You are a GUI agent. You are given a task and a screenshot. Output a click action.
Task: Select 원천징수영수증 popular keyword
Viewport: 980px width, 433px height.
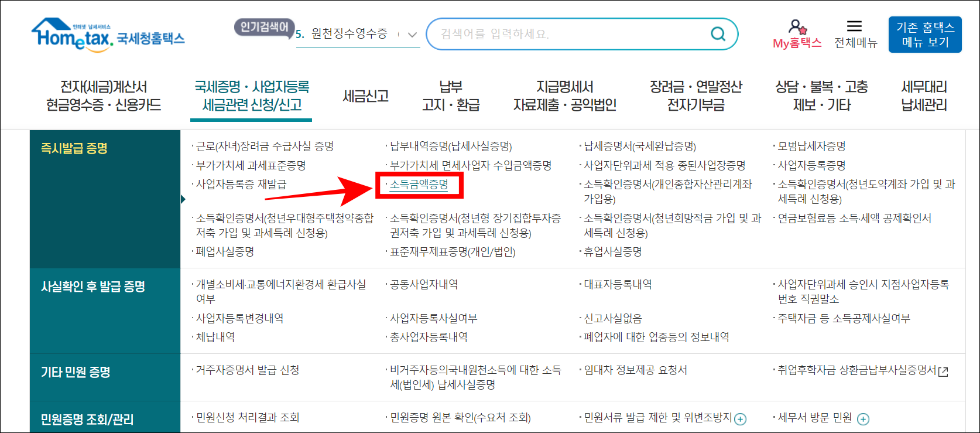click(x=349, y=34)
